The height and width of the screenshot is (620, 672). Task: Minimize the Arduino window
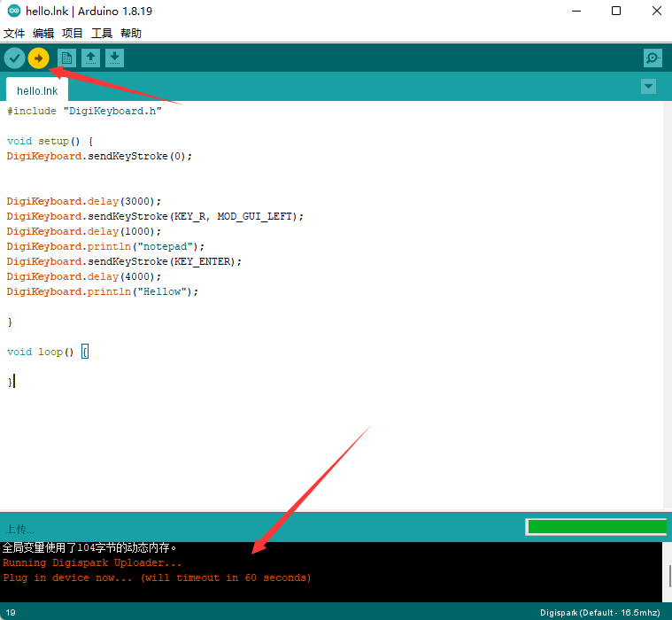[x=576, y=11]
